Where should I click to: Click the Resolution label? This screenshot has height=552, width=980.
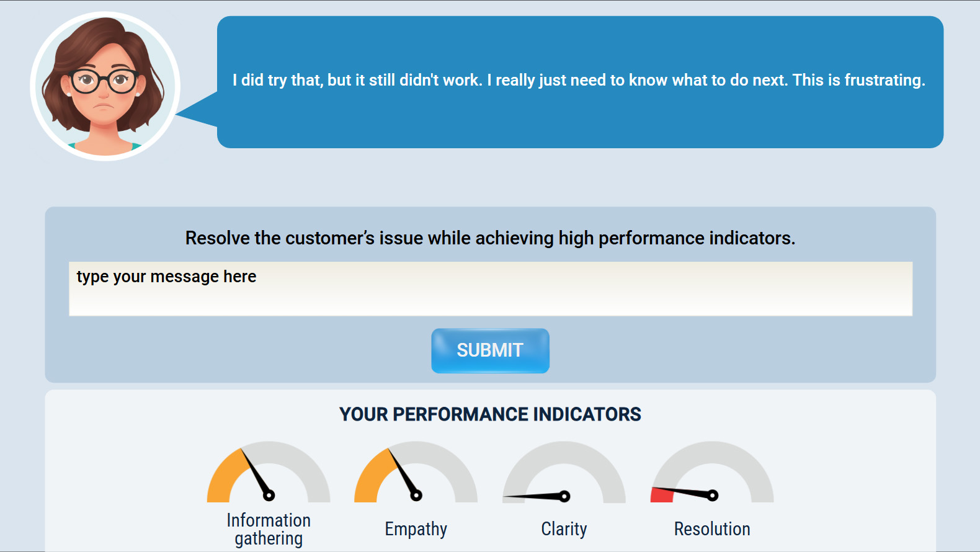712,529
